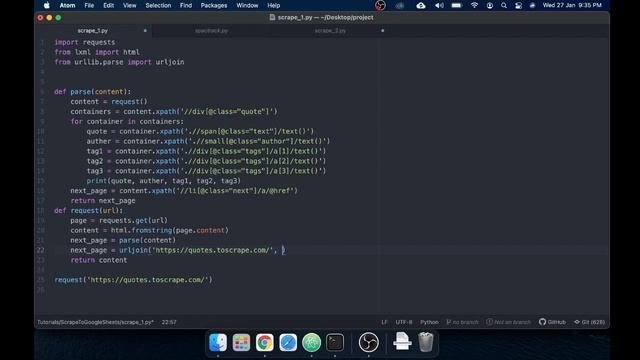Click 'page = requests.get(url)' line
640x360 pixels.
click(x=119, y=220)
